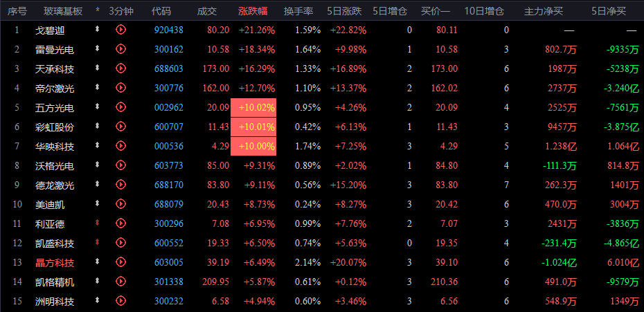Open 3-minute play icon for 利亚德

(120, 223)
